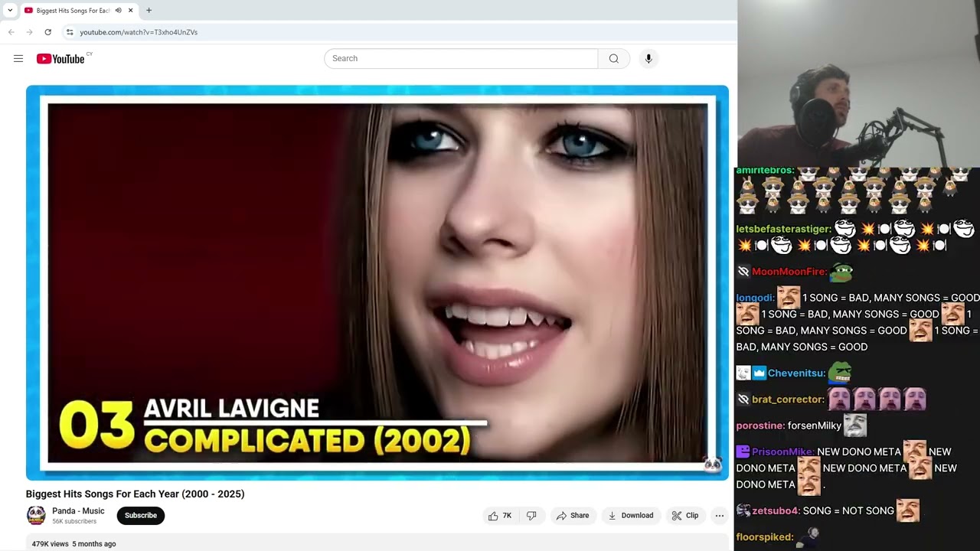Click chat username porostine
This screenshot has width=980, height=551.
tap(760, 425)
